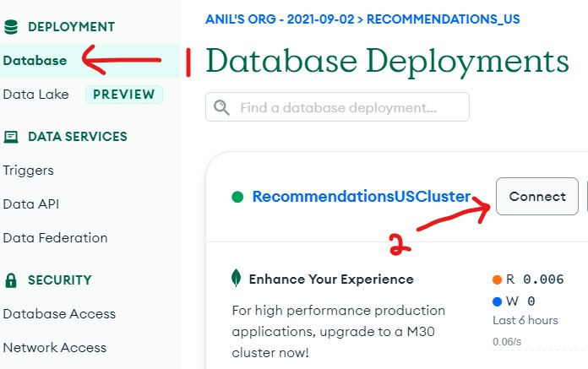The image size is (588, 369).
Task: Click the Data Services laptop icon
Action: 11,137
